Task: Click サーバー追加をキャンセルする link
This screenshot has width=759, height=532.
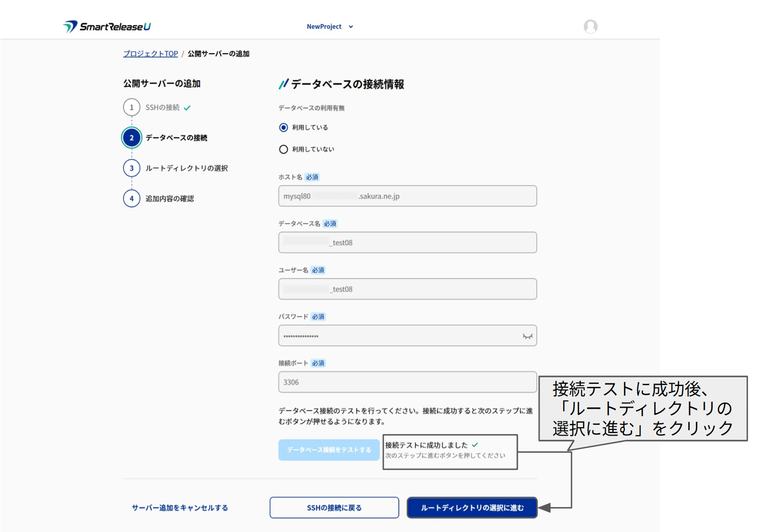Action: point(180,508)
